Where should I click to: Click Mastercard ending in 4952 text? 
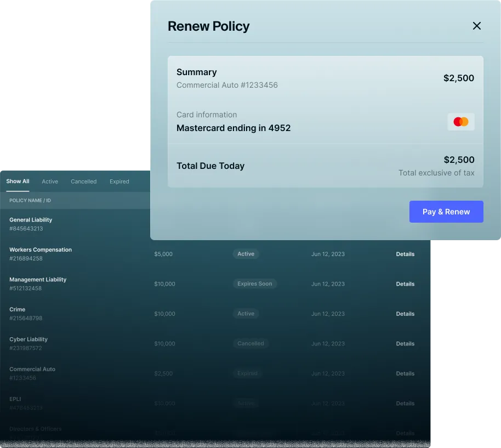(x=234, y=128)
